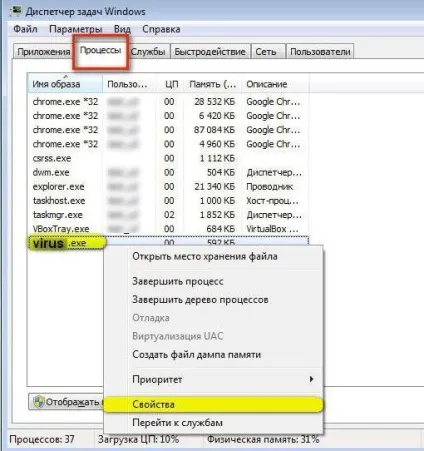424x451 pixels.
Task: Click the shield icon on Отображать button
Action: tap(38, 402)
